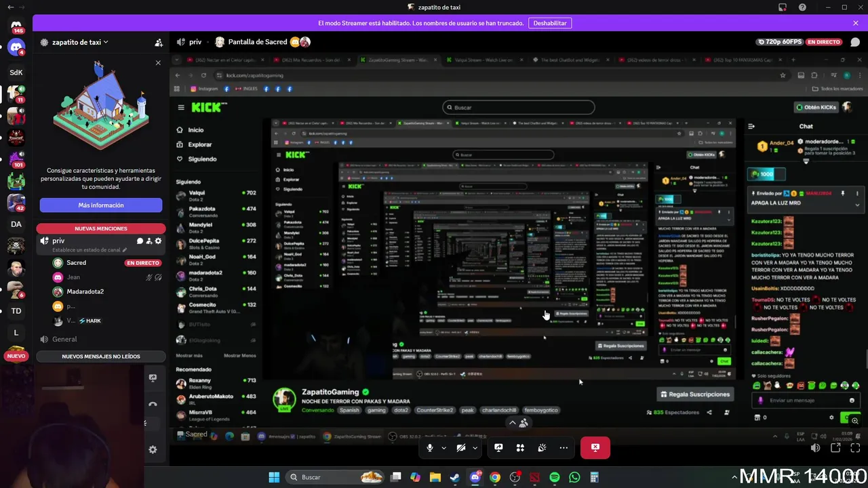Image resolution: width=868 pixels, height=488 pixels.
Task: Click disconnect phone icon in voice panel
Action: point(153,404)
